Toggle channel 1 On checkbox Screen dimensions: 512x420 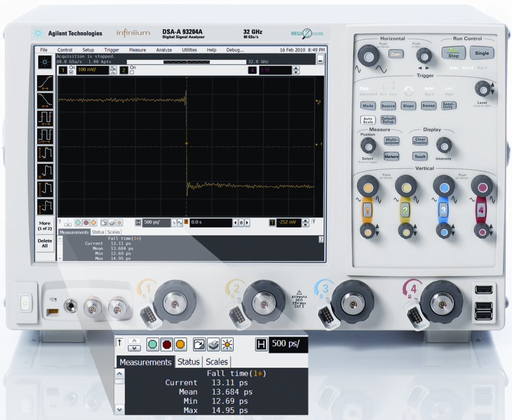point(71,72)
